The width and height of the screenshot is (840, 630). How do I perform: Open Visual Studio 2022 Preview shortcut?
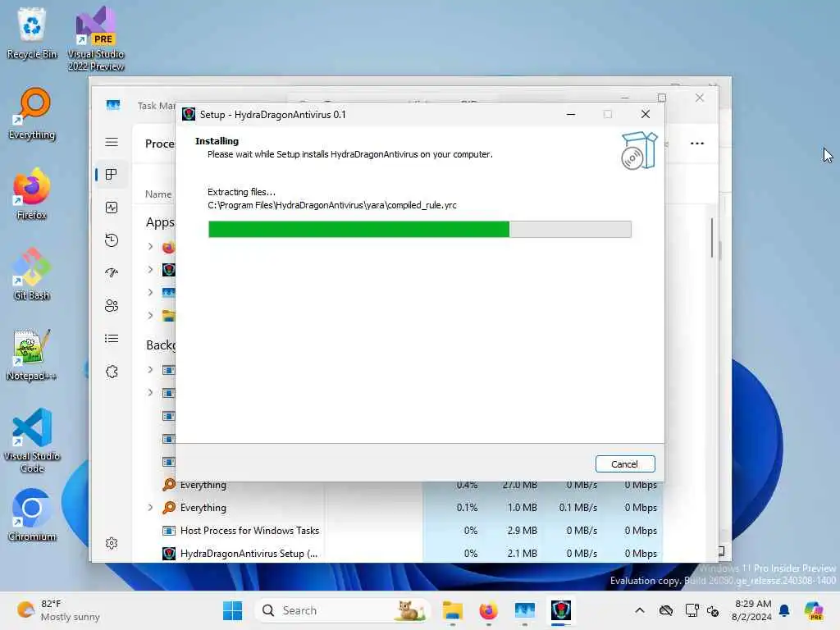click(x=96, y=39)
